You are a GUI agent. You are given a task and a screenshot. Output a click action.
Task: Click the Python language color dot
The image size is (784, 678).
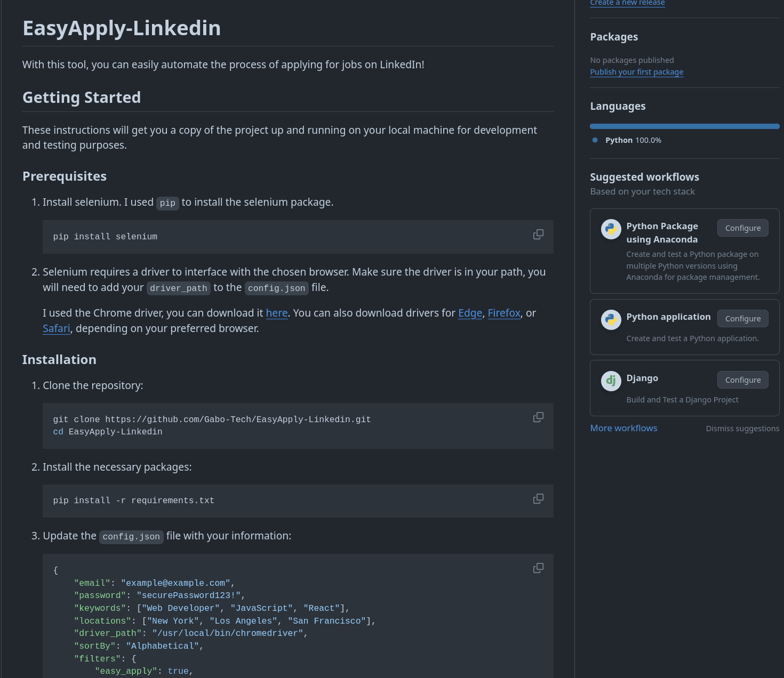595,140
